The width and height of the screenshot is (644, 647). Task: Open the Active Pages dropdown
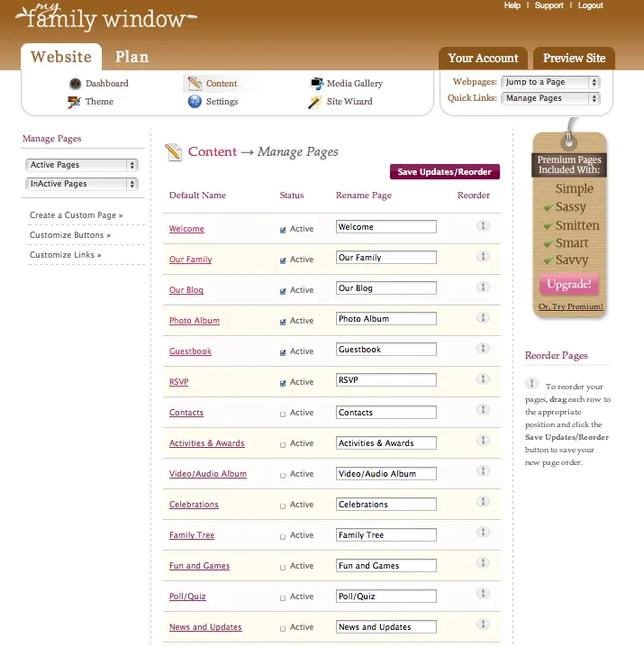tap(82, 165)
